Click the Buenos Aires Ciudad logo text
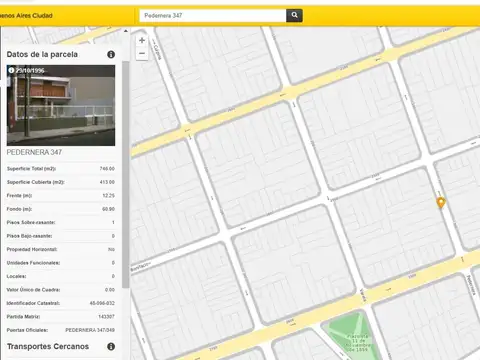The height and width of the screenshot is (360, 480). [x=26, y=16]
